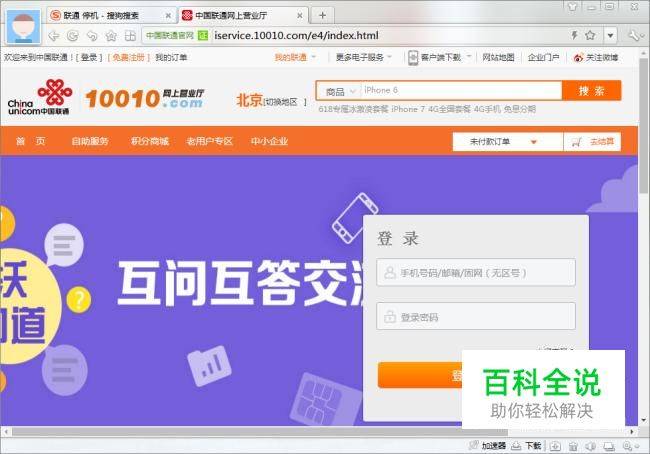The image size is (650, 454).
Task: Click the trash icon in status bar
Action: 573,446
